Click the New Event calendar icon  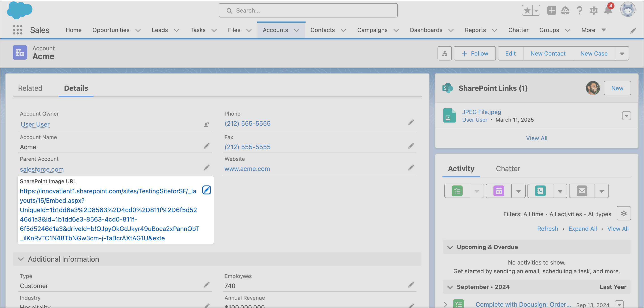point(499,191)
